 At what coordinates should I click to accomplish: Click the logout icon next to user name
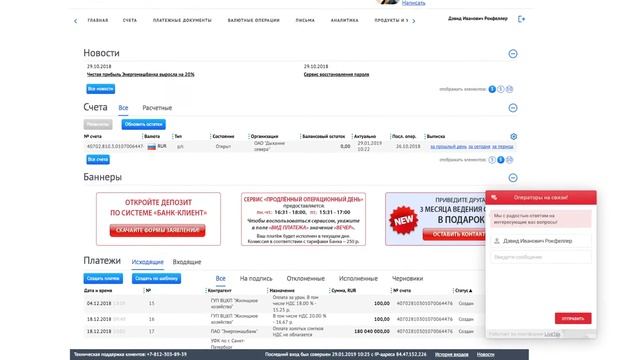click(521, 19)
